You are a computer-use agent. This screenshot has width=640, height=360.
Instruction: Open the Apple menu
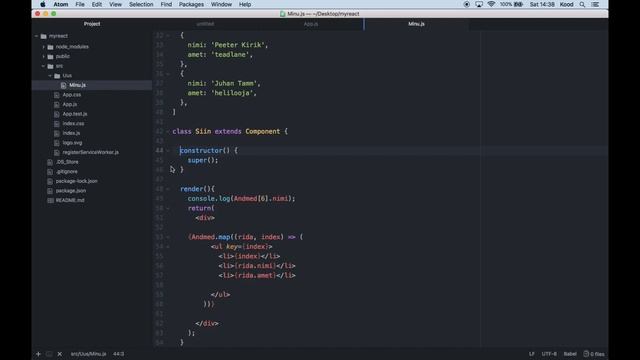pos(42,4)
